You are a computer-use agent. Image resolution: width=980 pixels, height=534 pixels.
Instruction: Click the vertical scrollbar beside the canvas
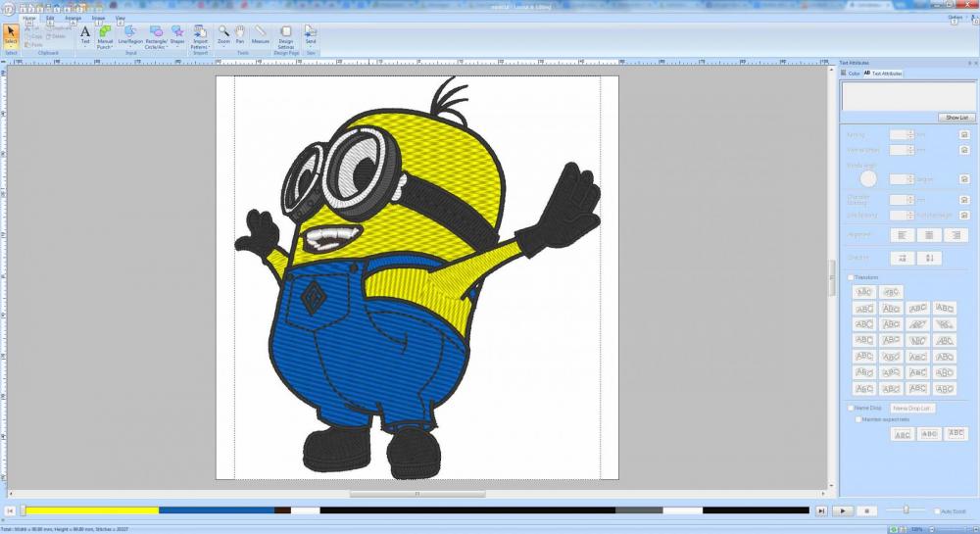(831, 278)
